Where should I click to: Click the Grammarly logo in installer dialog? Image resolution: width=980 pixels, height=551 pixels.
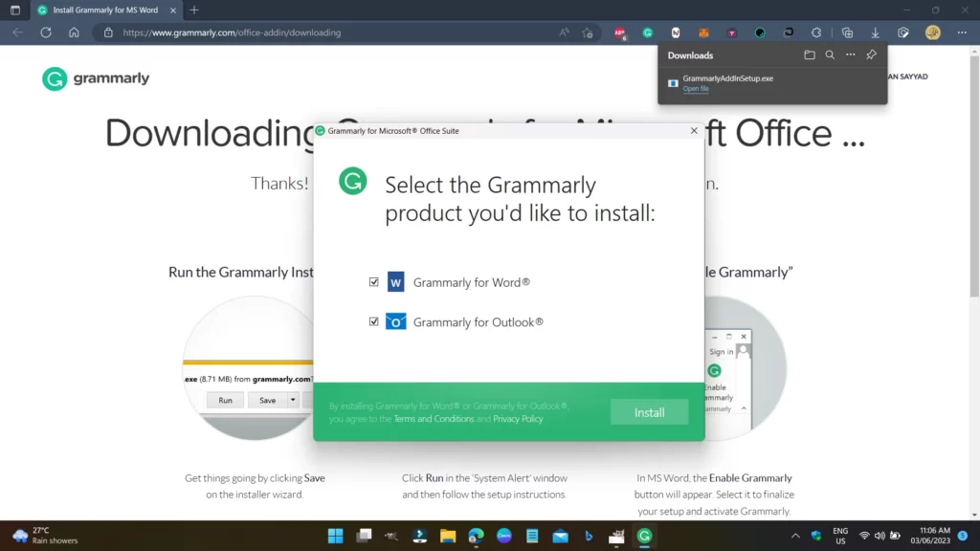point(352,181)
